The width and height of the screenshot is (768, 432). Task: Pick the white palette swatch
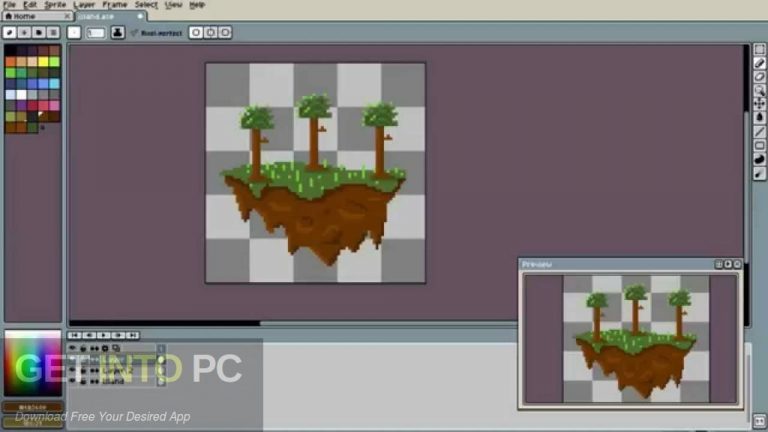[22, 95]
